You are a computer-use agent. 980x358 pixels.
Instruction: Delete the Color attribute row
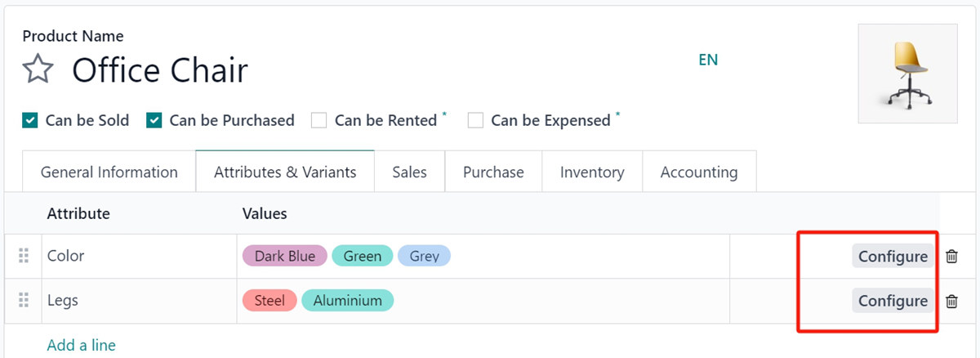coord(951,257)
